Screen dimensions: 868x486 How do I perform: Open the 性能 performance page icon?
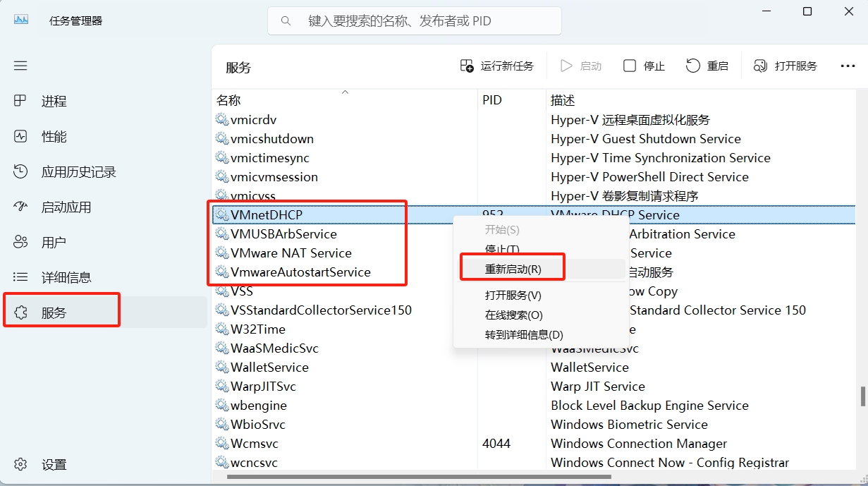[20, 136]
